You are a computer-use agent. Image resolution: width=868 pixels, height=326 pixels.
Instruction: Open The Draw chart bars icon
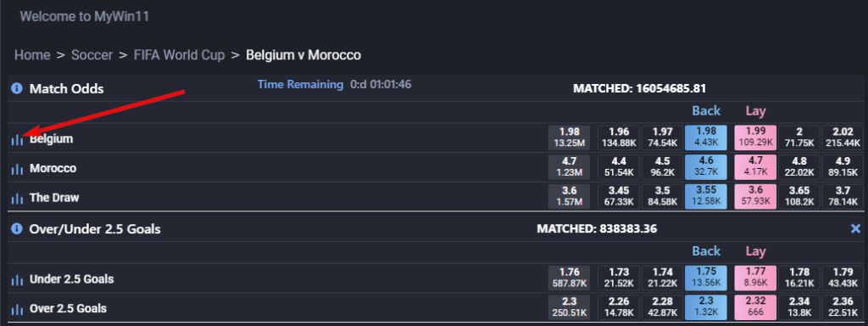[x=18, y=199]
